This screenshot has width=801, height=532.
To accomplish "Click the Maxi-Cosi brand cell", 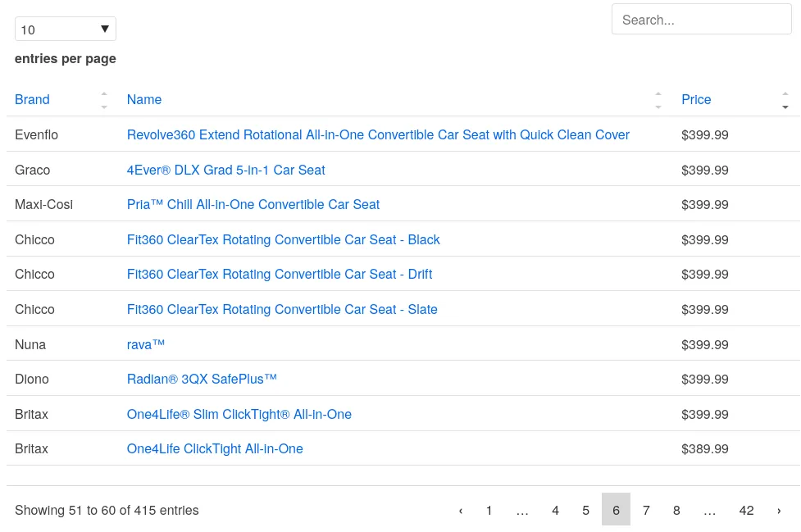I will [44, 205].
